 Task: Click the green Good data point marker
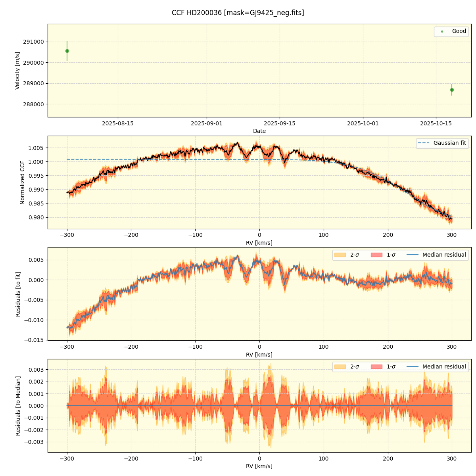67,50
